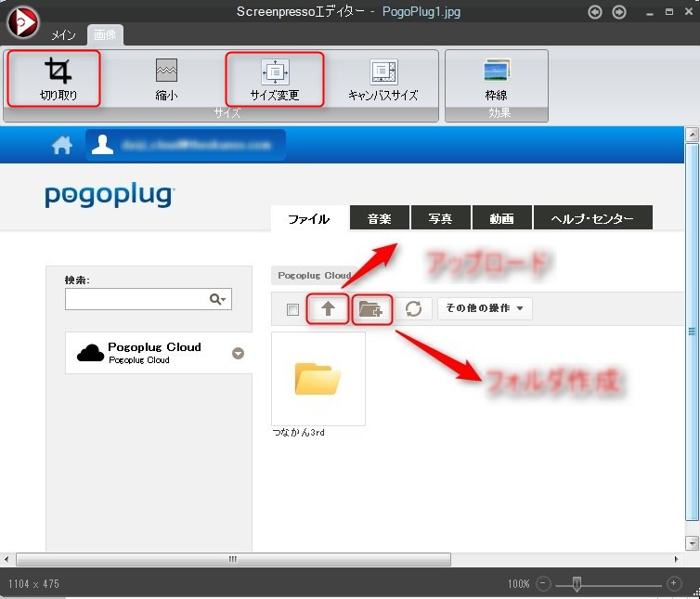Viewport: 700px width, 599px height.
Task: Open the その他の操作 dropdown
Action: (485, 308)
